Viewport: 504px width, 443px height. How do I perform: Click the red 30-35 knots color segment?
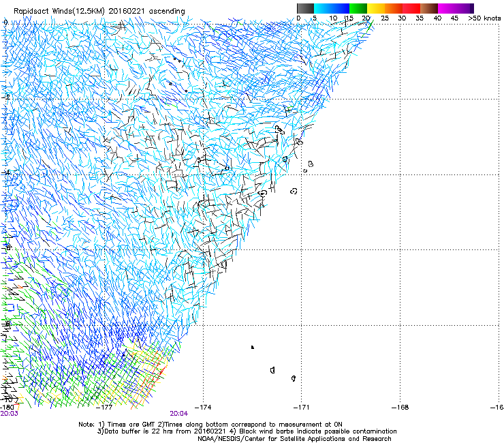(411, 8)
